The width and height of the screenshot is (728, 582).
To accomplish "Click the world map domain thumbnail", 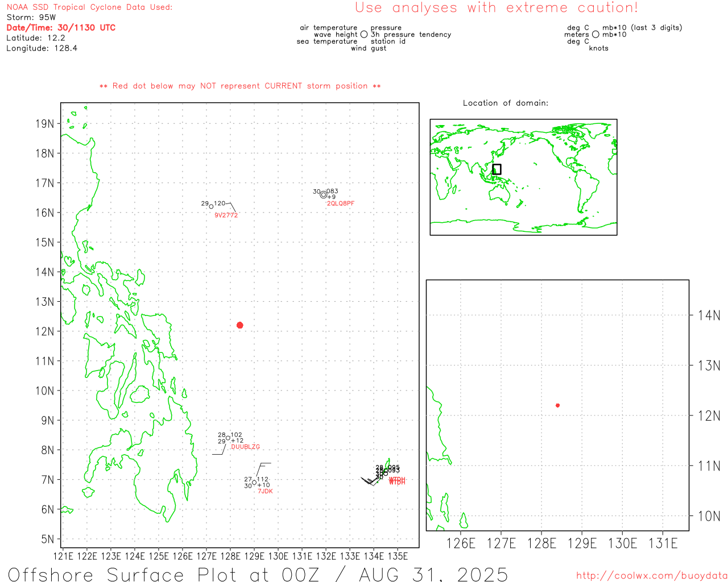I will click(523, 177).
